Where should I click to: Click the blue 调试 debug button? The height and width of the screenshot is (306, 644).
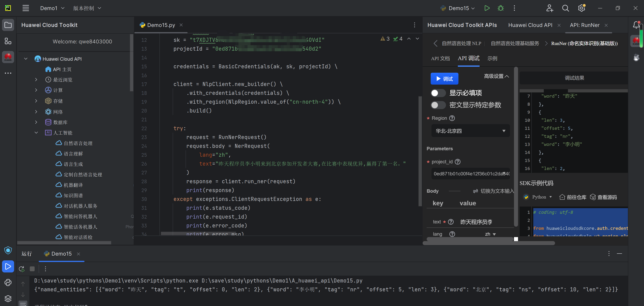click(444, 79)
